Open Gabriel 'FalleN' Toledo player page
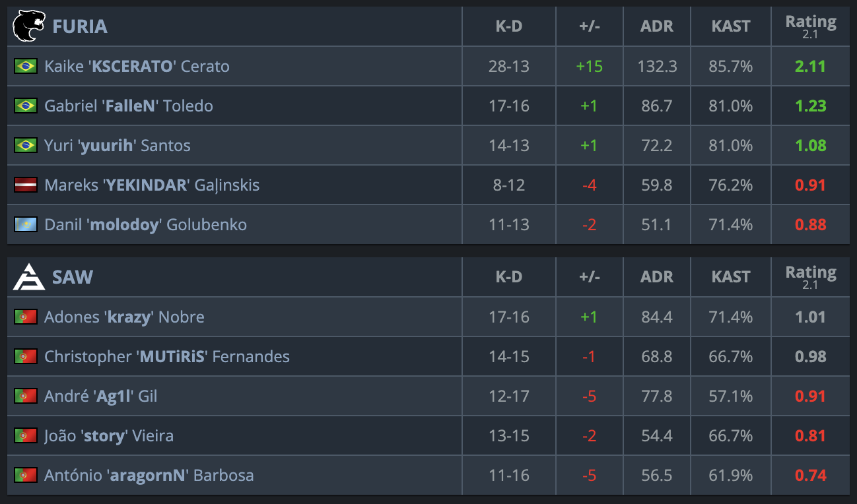This screenshot has height=504, width=857. (x=129, y=106)
